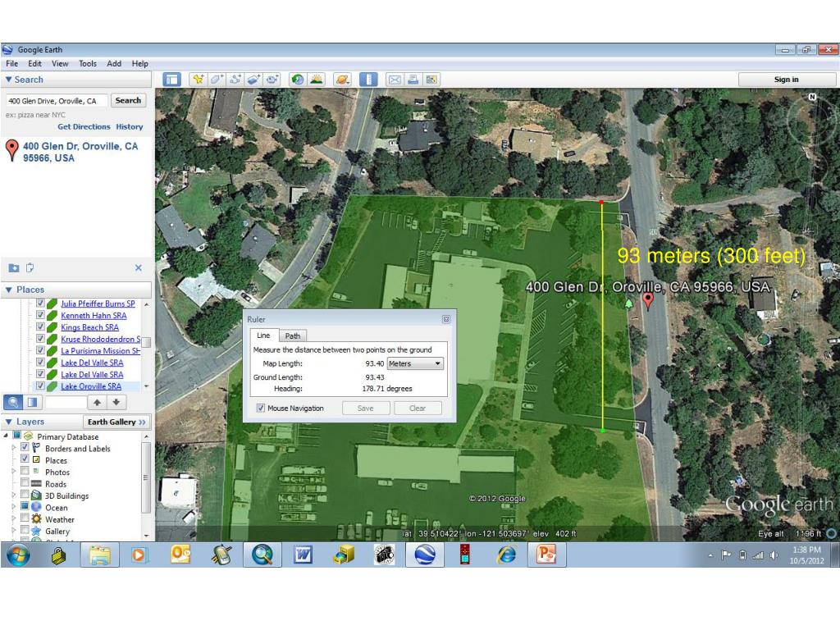Click the Search button
Viewport: 840px width, 630px height.
pyautogui.click(x=128, y=100)
